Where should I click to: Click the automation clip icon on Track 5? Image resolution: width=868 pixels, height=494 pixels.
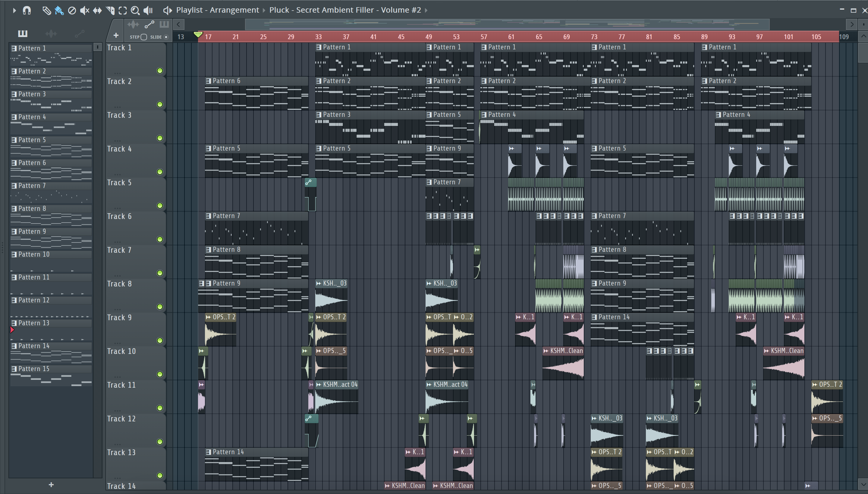coord(308,183)
